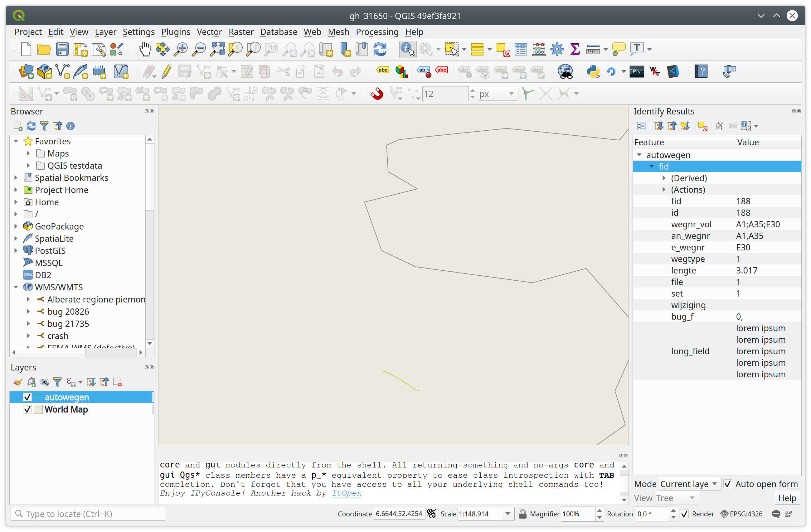Viewport: 811px width, 532px height.
Task: Click the Type to locate search field
Action: 88,514
